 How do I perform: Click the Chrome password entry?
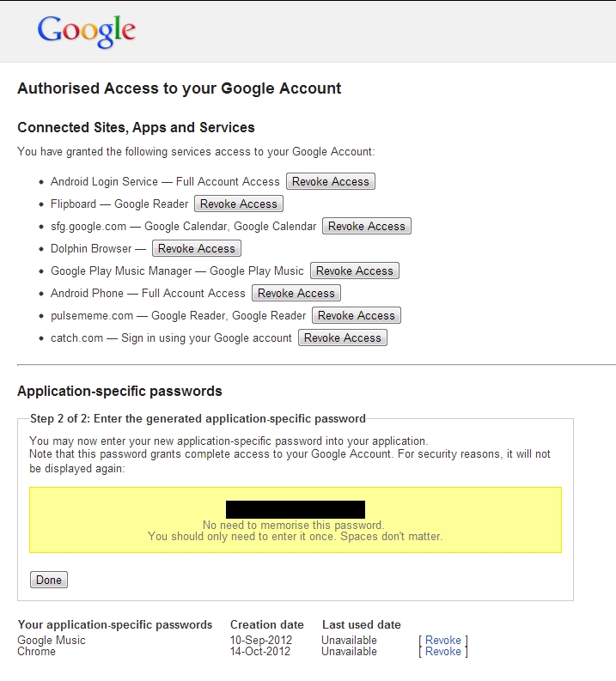tap(36, 652)
